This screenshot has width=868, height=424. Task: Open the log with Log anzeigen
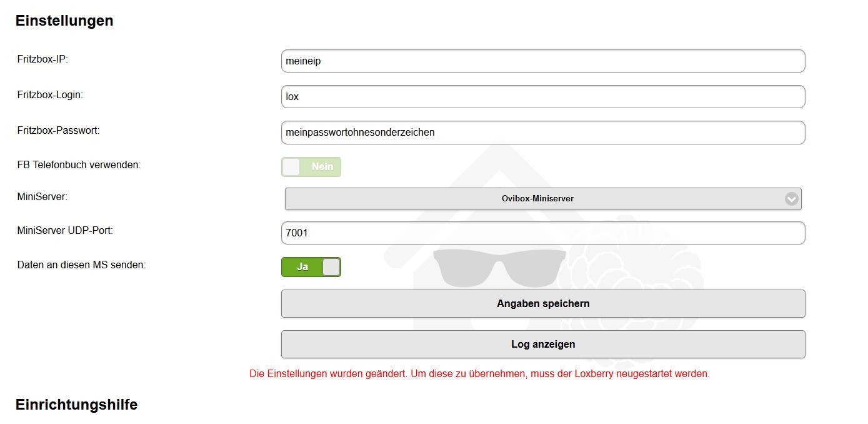543,345
